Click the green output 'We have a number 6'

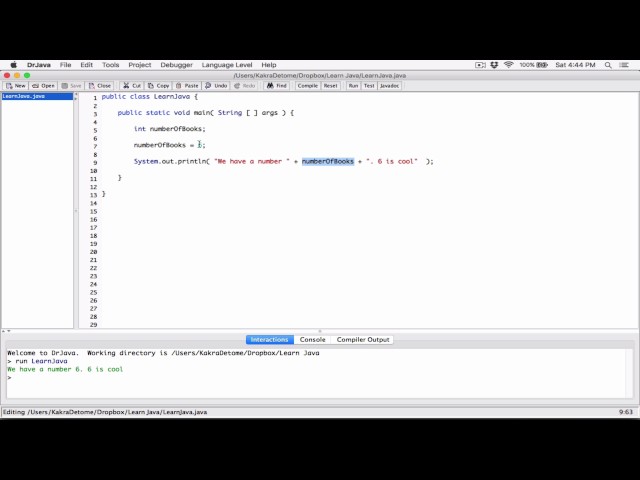65,369
